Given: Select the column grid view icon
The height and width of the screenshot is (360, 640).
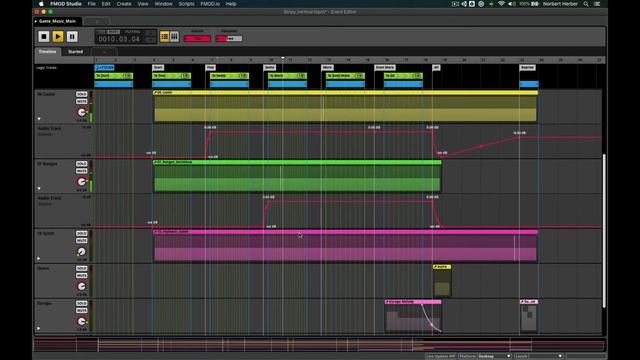Looking at the screenshot, I should (174, 37).
